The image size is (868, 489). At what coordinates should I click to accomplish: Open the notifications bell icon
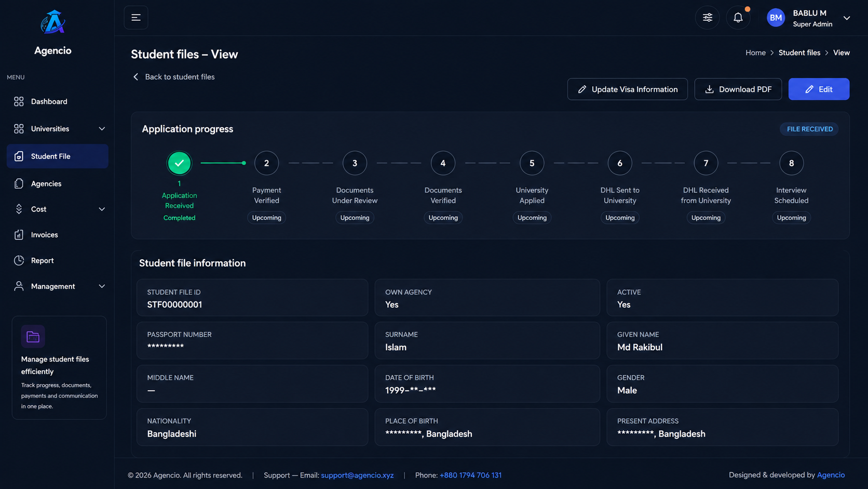[x=738, y=18]
